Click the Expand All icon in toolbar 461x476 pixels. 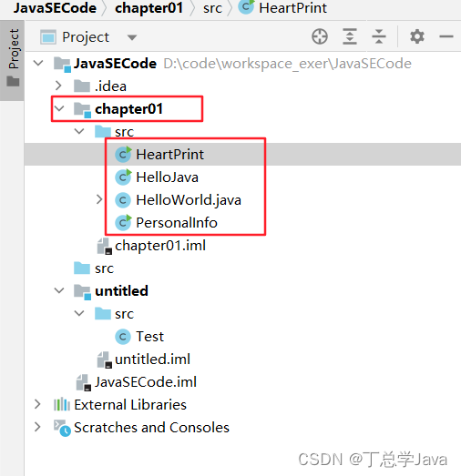click(x=350, y=36)
